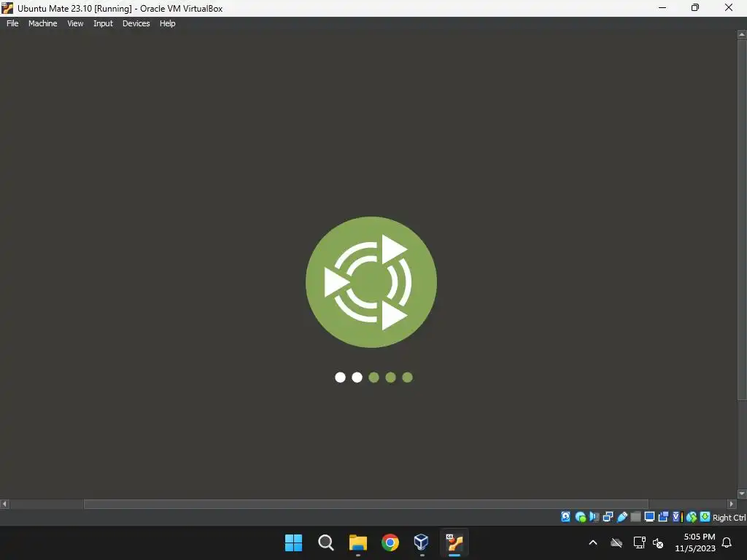
Task: Click the grey shared folders status icon
Action: pyautogui.click(x=635, y=517)
